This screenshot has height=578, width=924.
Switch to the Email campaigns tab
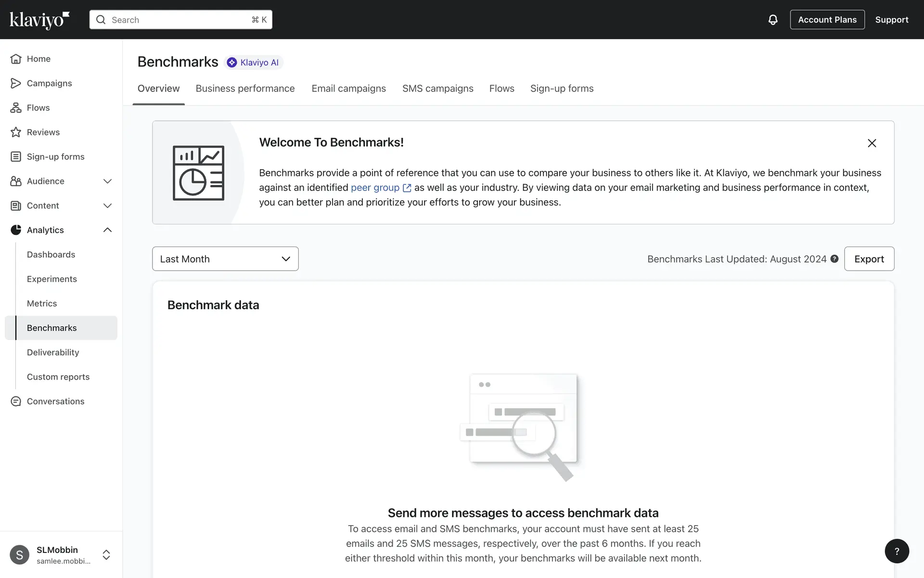point(348,89)
